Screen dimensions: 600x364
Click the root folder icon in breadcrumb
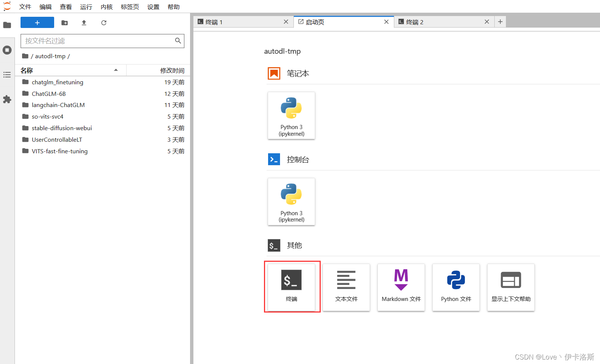click(25, 56)
